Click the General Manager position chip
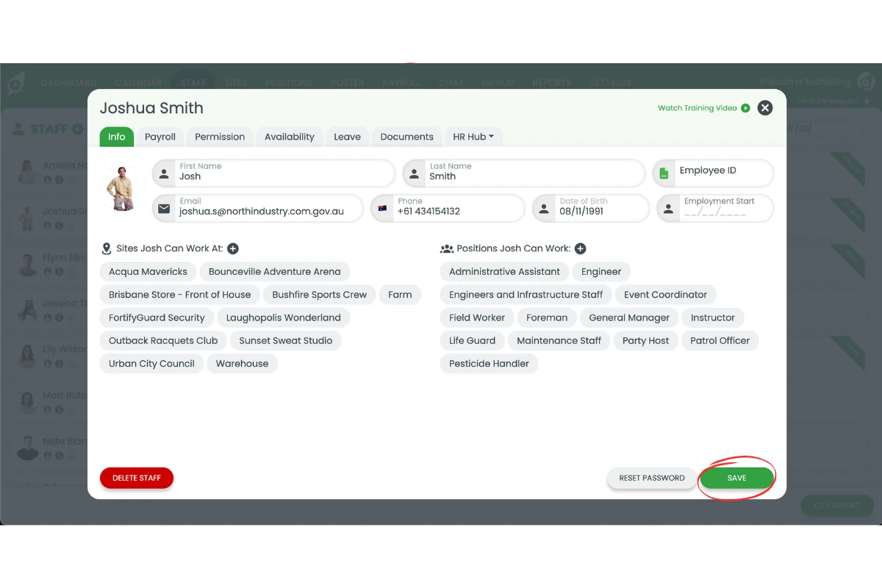 629,318
